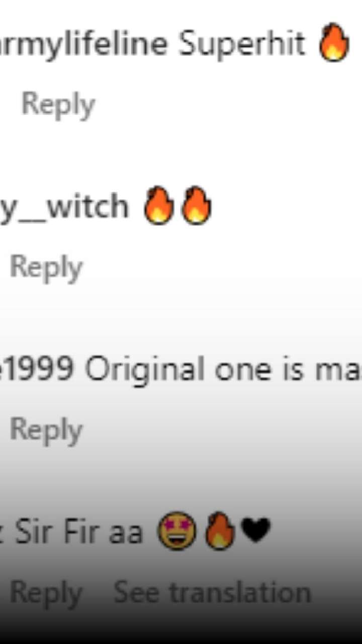Reply to the Sir Fir aa comment
The height and width of the screenshot is (644, 362).
coord(46,594)
